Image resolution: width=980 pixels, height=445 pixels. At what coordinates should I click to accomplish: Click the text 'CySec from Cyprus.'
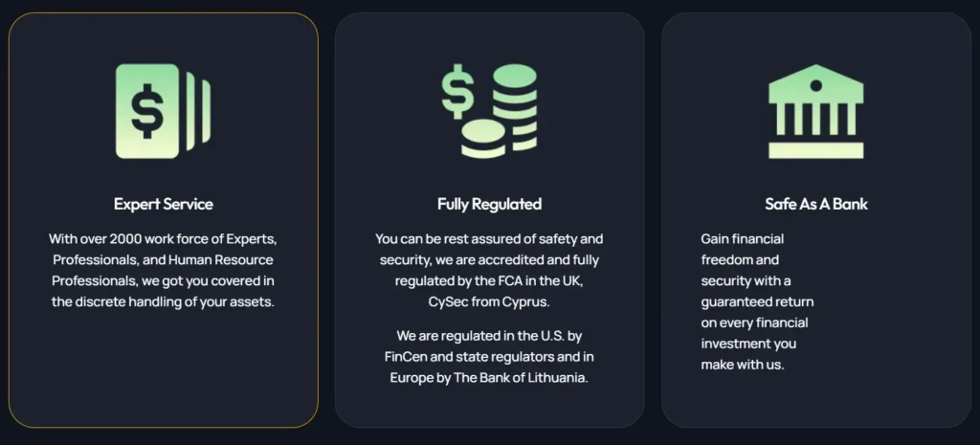[489, 301]
